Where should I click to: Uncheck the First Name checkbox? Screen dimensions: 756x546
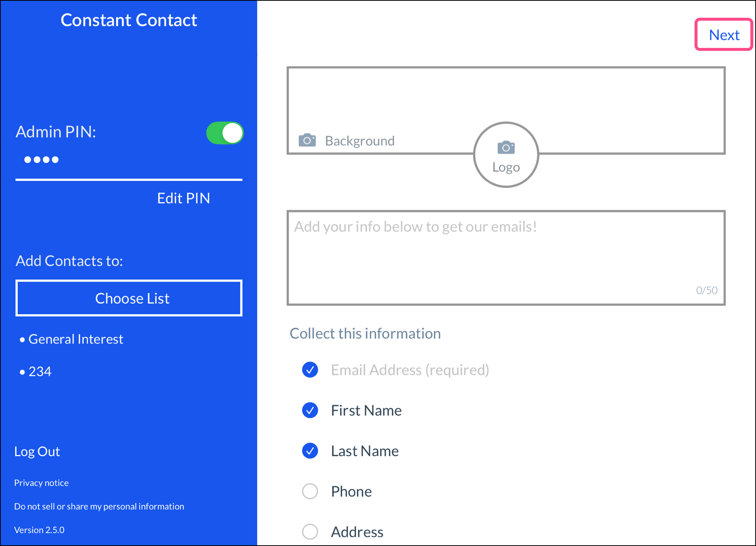click(x=310, y=410)
